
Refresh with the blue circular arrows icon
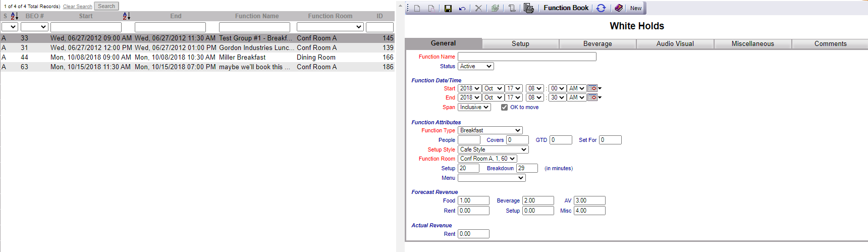601,8
